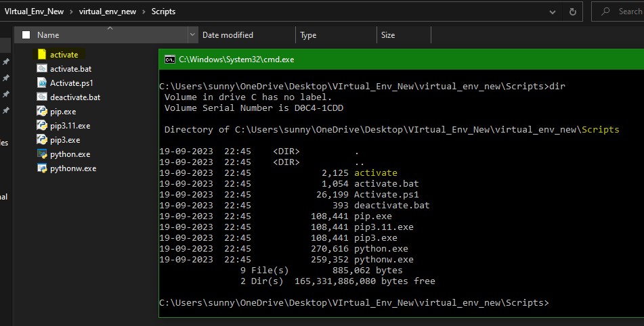Click the pythonw.exe file icon
Viewport: 644px width, 326px height.
(42, 168)
